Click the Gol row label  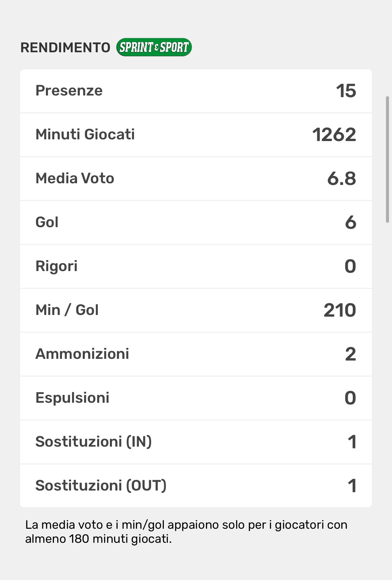[47, 222]
